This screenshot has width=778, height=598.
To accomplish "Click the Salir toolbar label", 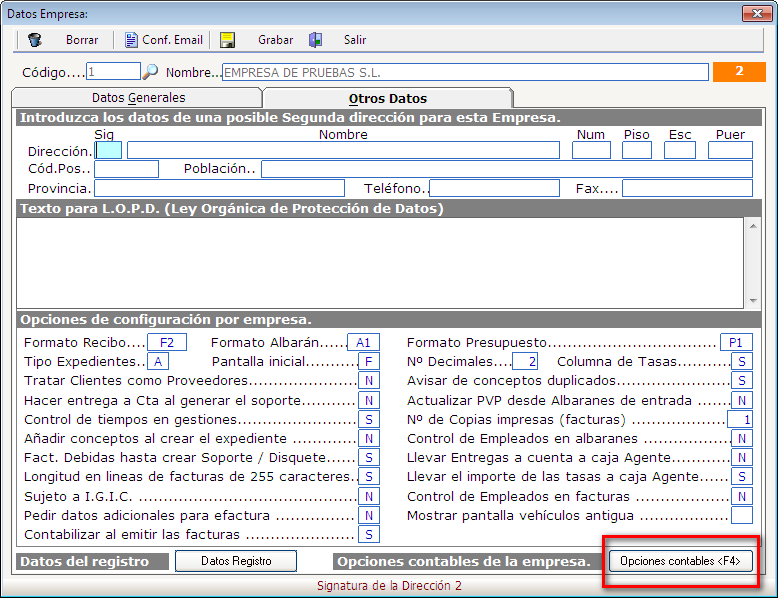I will (x=355, y=40).
